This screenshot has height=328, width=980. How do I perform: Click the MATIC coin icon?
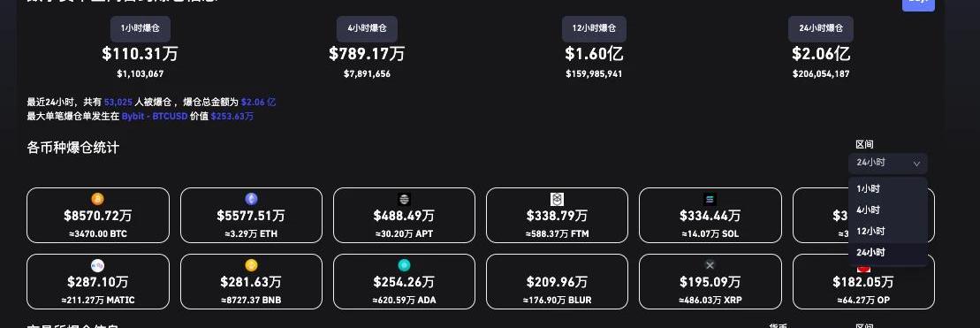pyautogui.click(x=97, y=265)
